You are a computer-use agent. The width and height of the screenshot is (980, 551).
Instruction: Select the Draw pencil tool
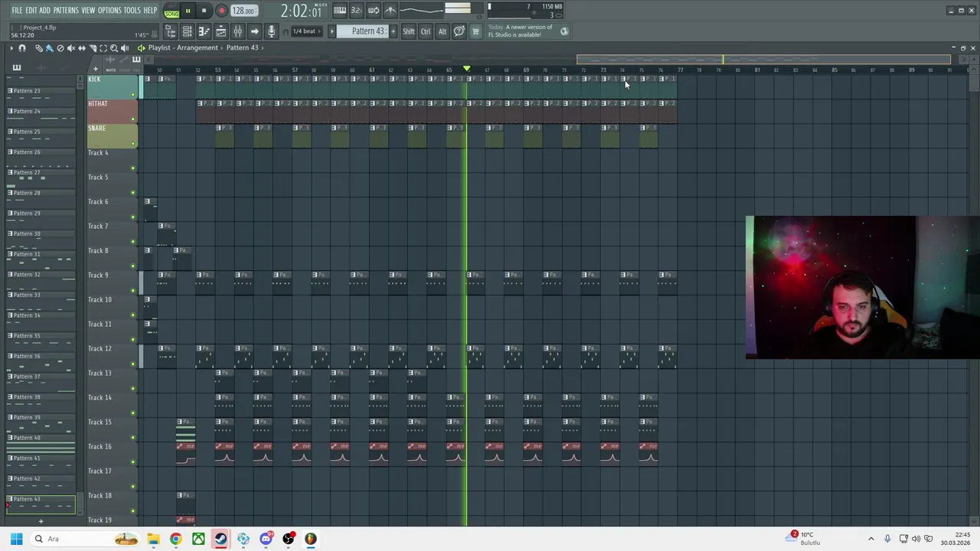coord(39,48)
